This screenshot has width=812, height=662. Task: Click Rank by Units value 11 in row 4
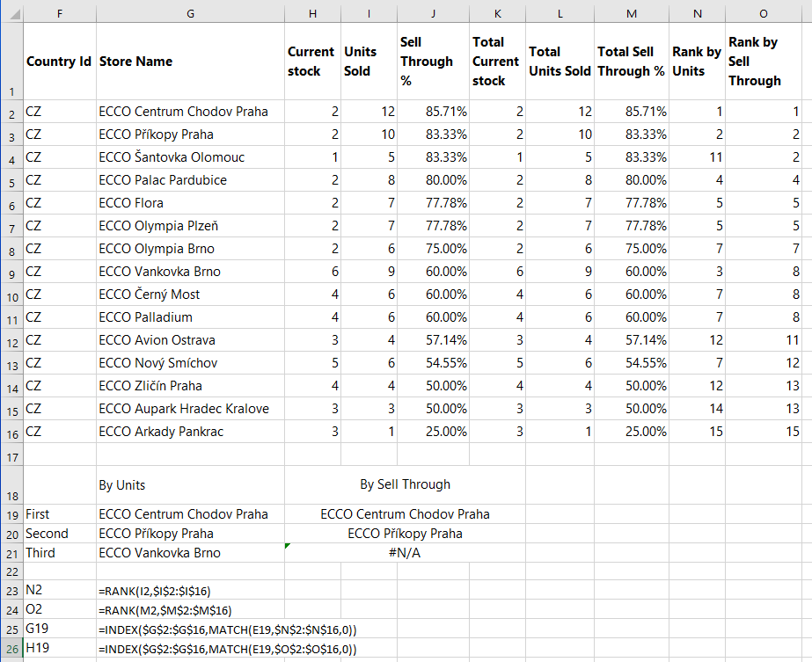pos(697,157)
